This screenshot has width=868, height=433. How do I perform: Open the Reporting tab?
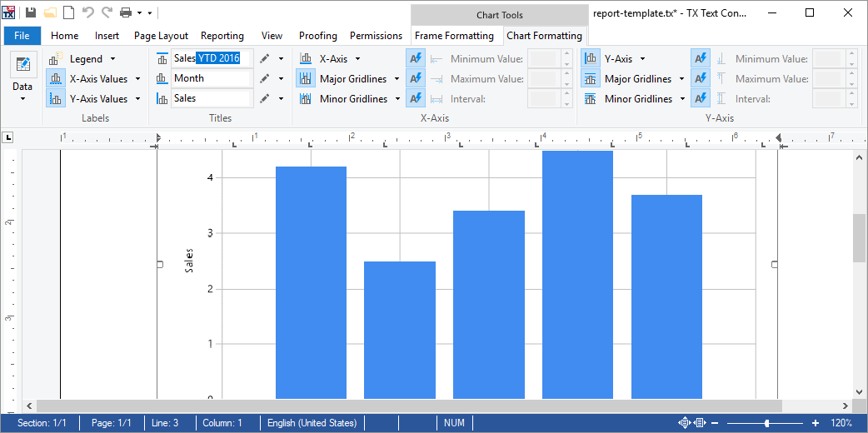pyautogui.click(x=222, y=36)
